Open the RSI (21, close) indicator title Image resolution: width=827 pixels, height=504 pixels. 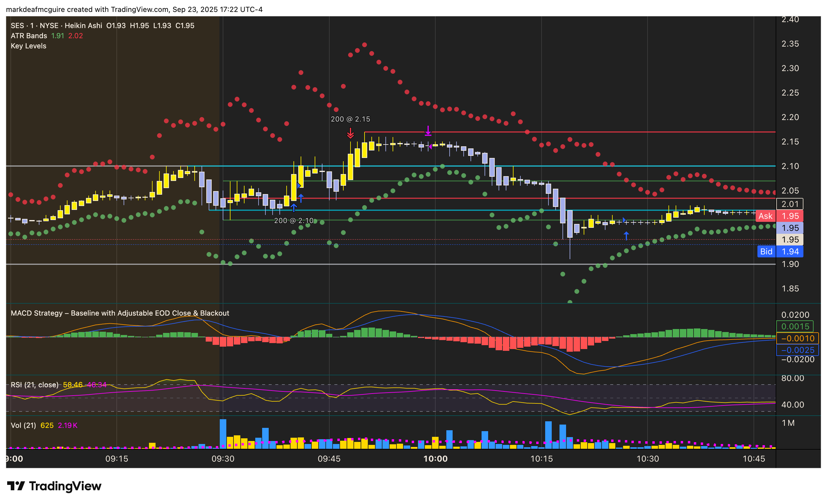coord(35,385)
